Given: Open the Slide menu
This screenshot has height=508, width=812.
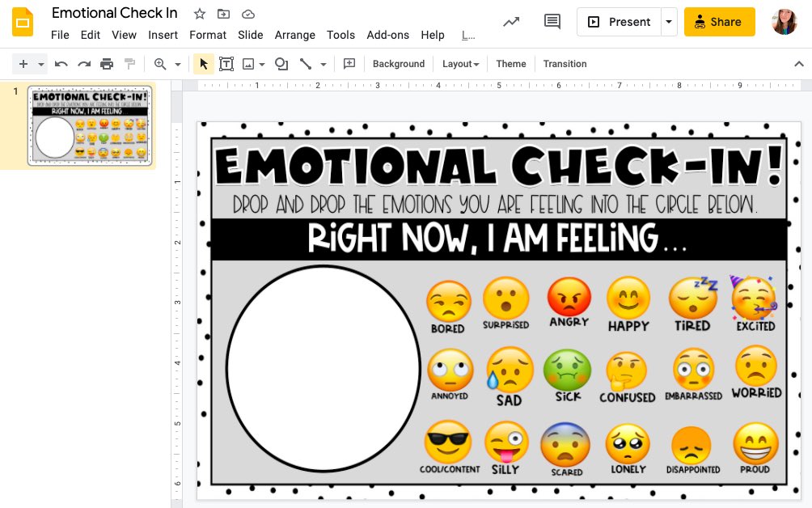Looking at the screenshot, I should click(250, 35).
